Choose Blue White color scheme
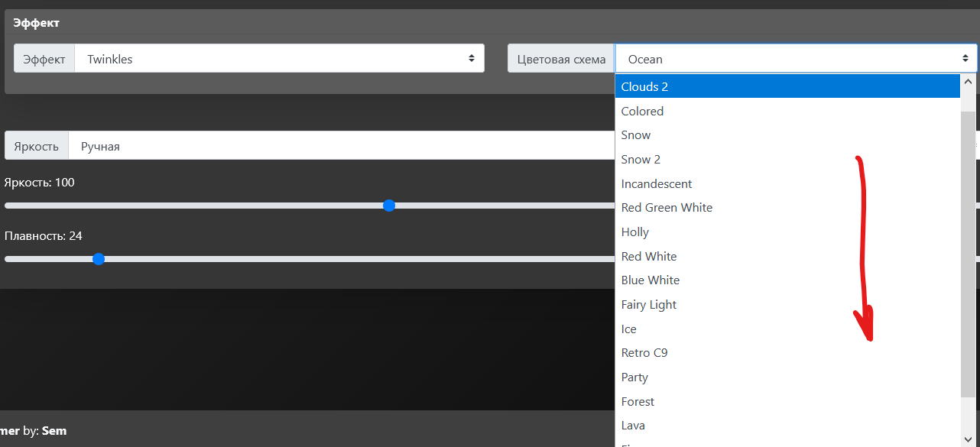Screen dimensions: 980x447 coord(651,280)
